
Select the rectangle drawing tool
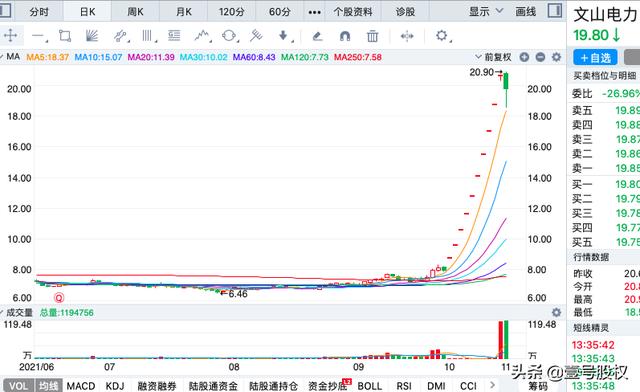click(65, 36)
